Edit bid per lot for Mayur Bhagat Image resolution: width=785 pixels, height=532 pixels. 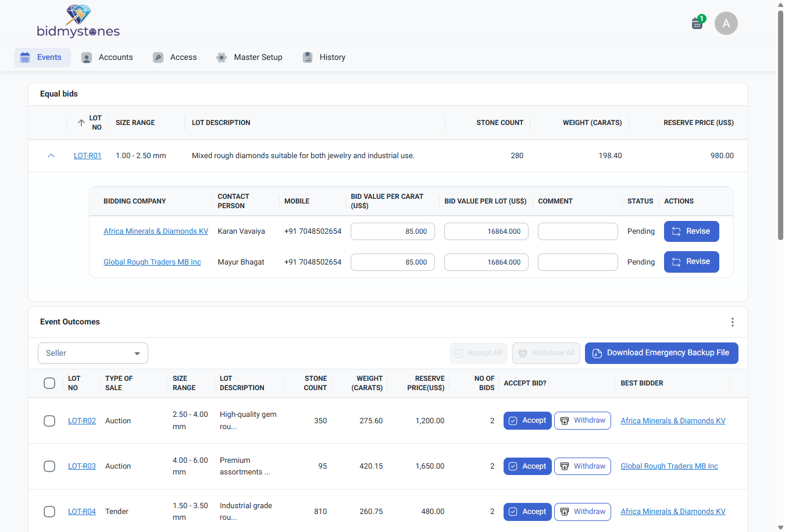tap(487, 262)
